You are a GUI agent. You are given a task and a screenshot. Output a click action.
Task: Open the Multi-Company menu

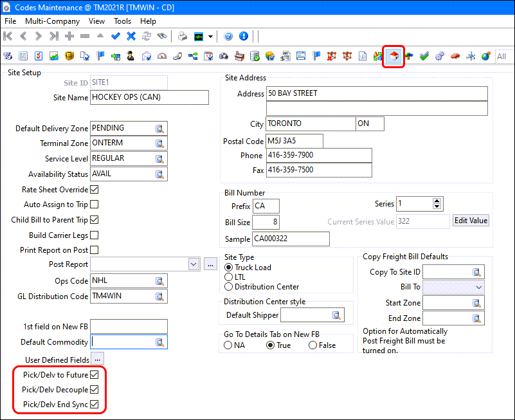52,21
